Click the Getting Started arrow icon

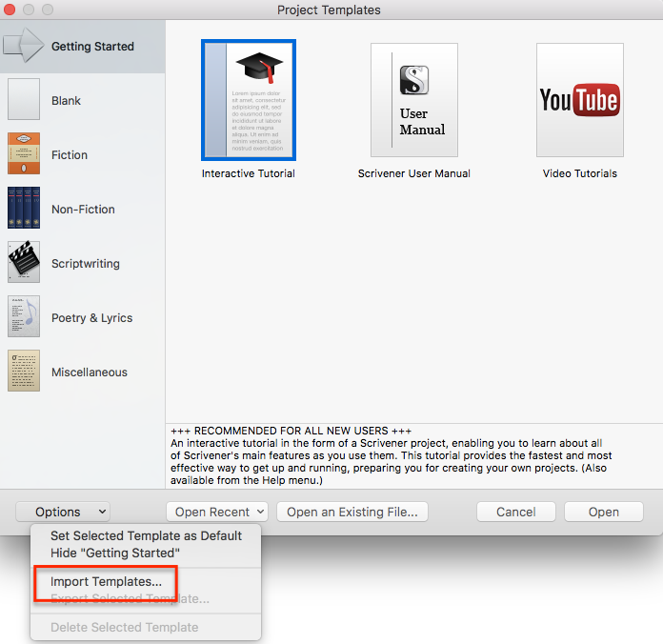pos(24,45)
